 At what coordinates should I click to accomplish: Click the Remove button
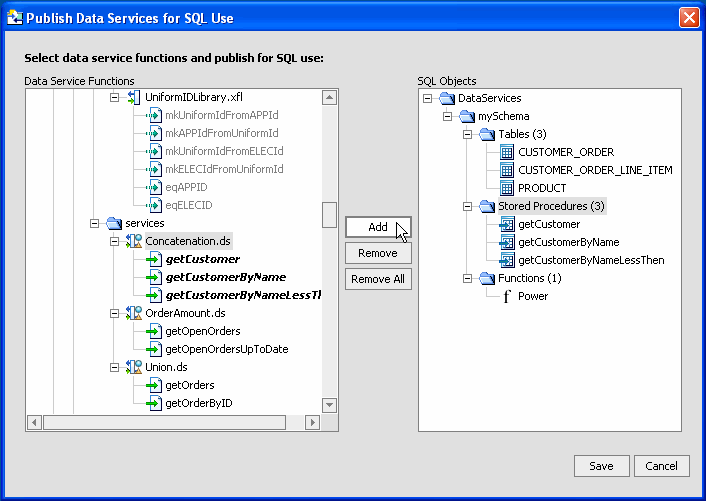(x=378, y=253)
